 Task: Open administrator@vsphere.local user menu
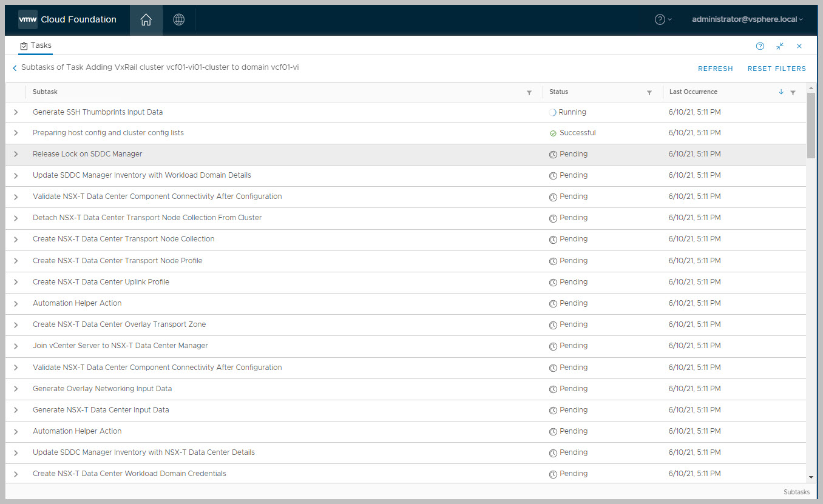(747, 19)
